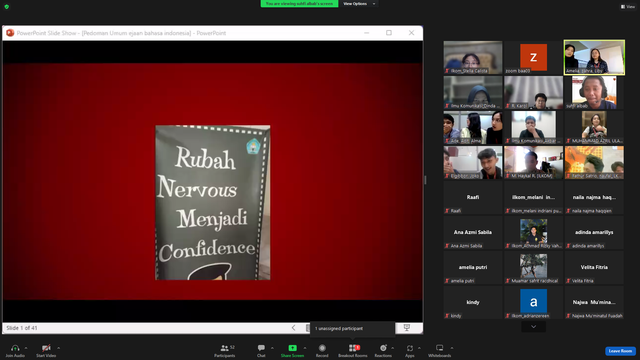640x360 pixels.
Task: Go to previous slide arrow in PowerPoint
Action: click(293, 328)
